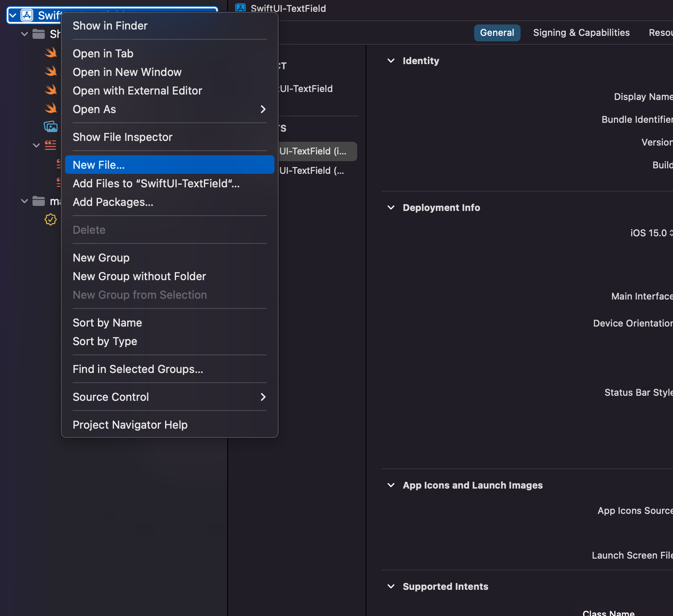Choose Sort by Name

(x=170, y=323)
